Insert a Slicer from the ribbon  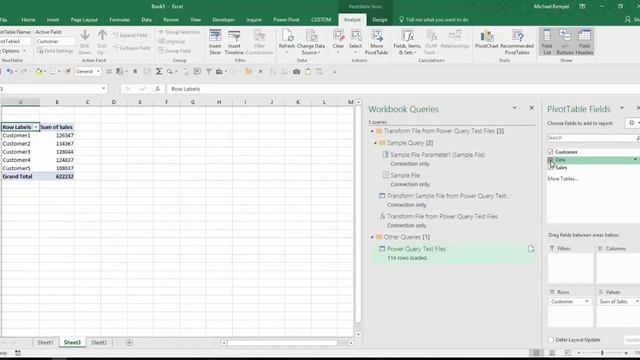[215, 42]
